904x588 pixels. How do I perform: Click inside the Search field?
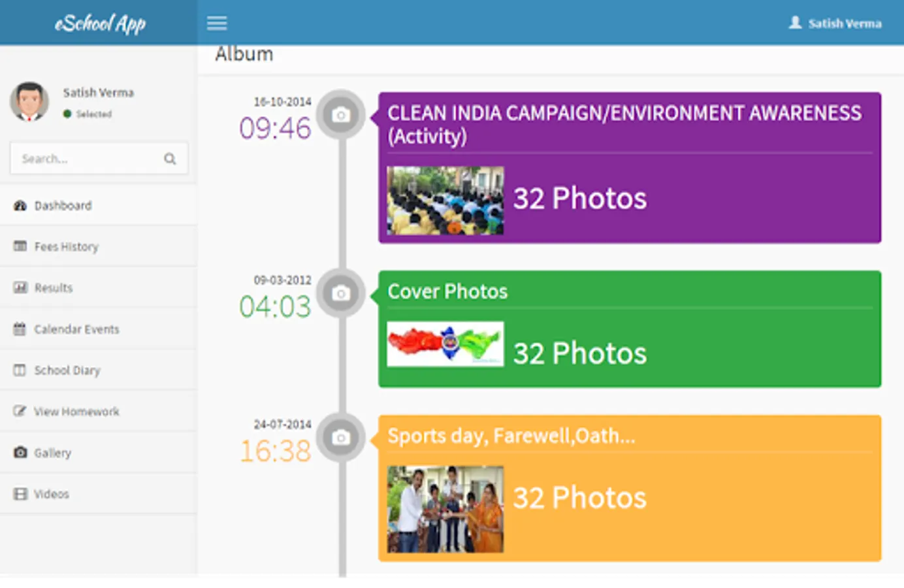[x=85, y=158]
